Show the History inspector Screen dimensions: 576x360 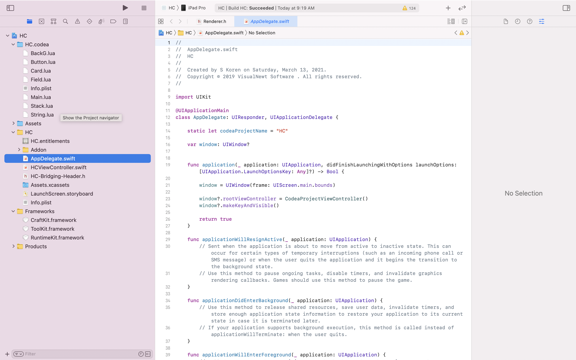518,21
